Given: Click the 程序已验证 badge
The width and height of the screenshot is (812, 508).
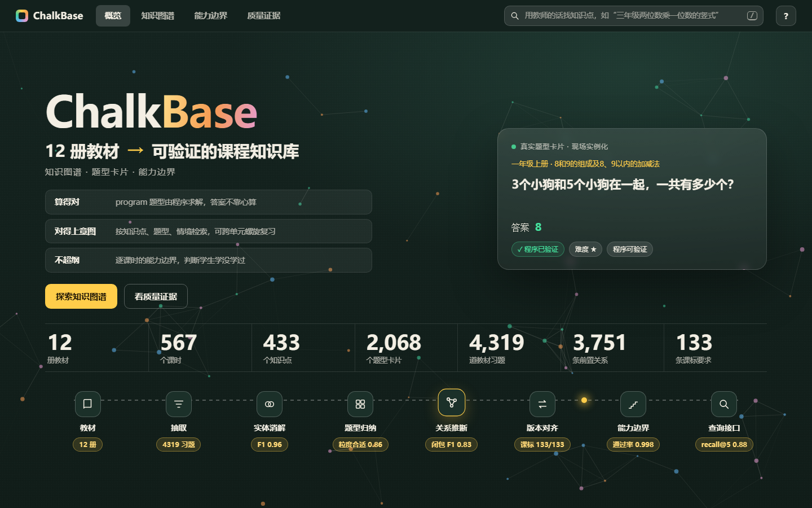Looking at the screenshot, I should (x=538, y=249).
